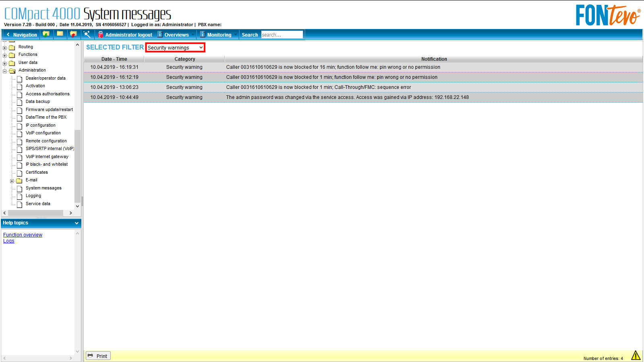Image resolution: width=644 pixels, height=362 pixels.
Task: Collapse the Administration tree node
Action: 5,71
